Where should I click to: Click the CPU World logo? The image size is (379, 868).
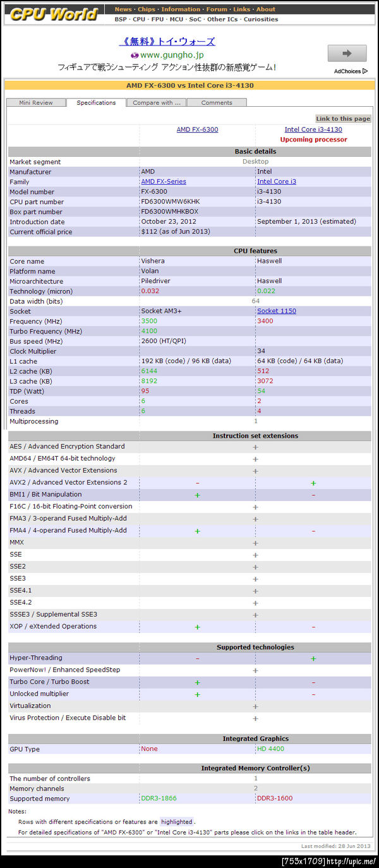pos(54,14)
